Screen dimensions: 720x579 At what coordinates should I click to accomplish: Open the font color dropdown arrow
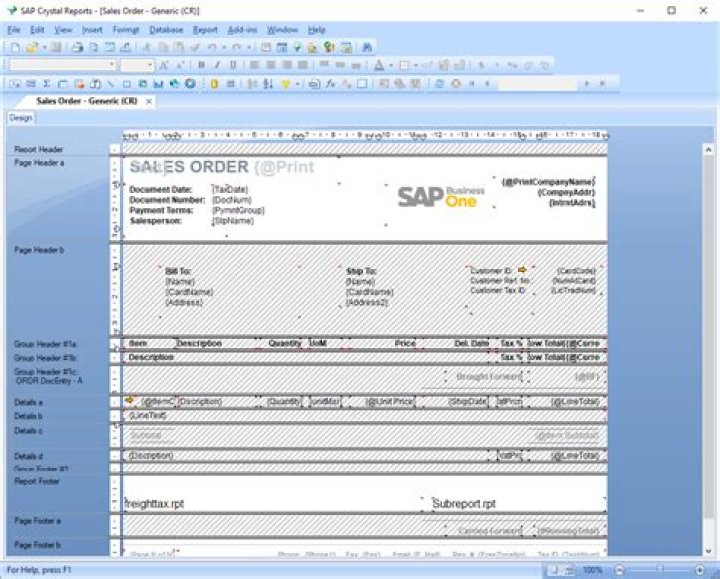point(391,65)
